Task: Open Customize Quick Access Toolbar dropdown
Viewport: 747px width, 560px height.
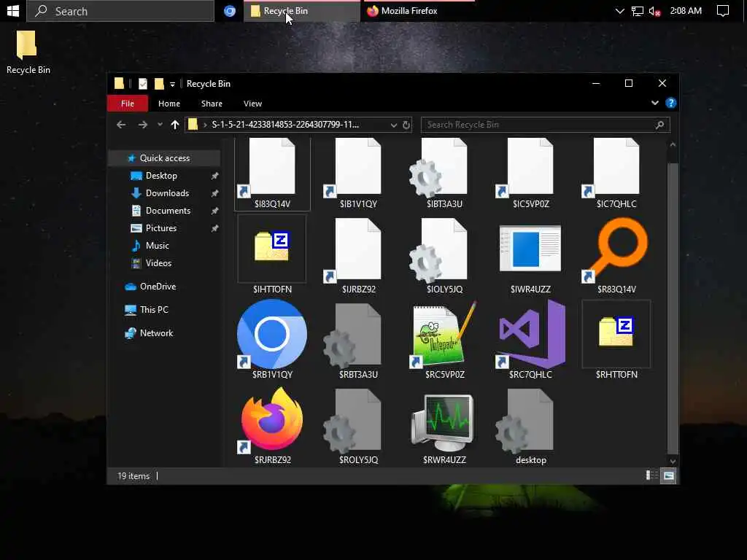Action: [x=172, y=85]
